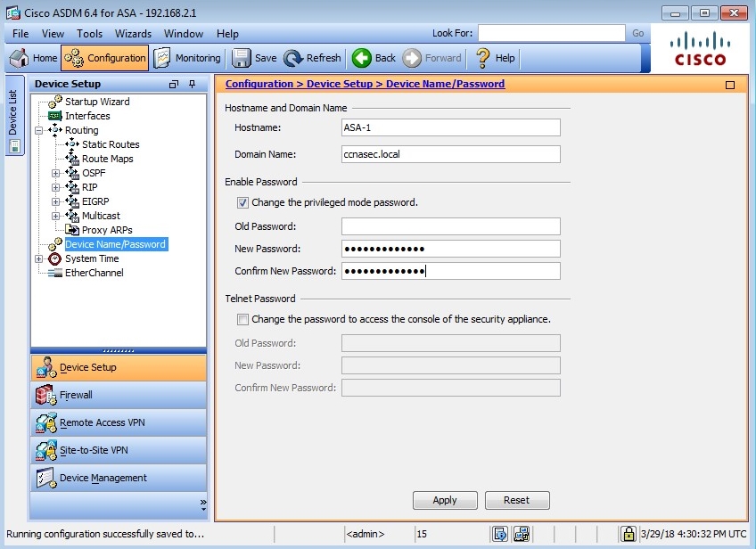Switch to the Device Setup navigation pane
The height and width of the screenshot is (549, 756).
(x=119, y=368)
